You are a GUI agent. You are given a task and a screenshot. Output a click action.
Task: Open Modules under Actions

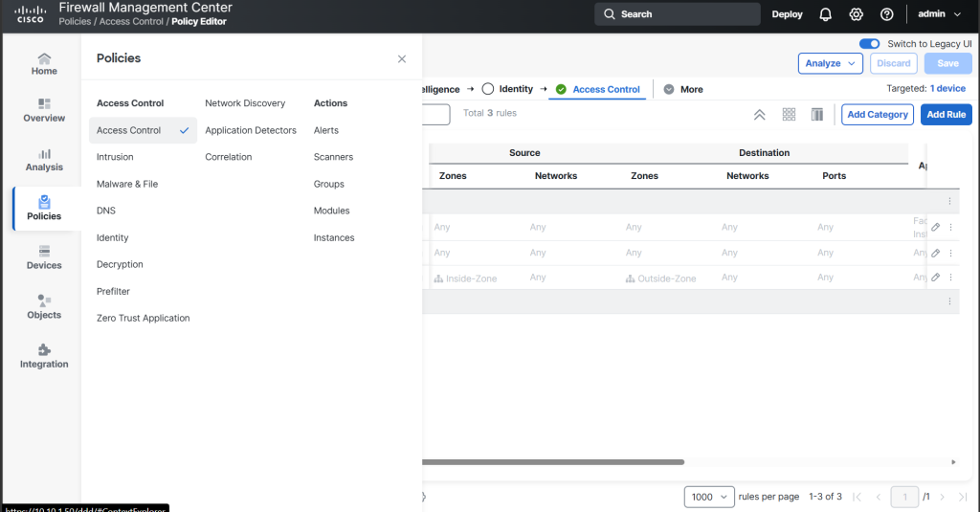pyautogui.click(x=331, y=211)
